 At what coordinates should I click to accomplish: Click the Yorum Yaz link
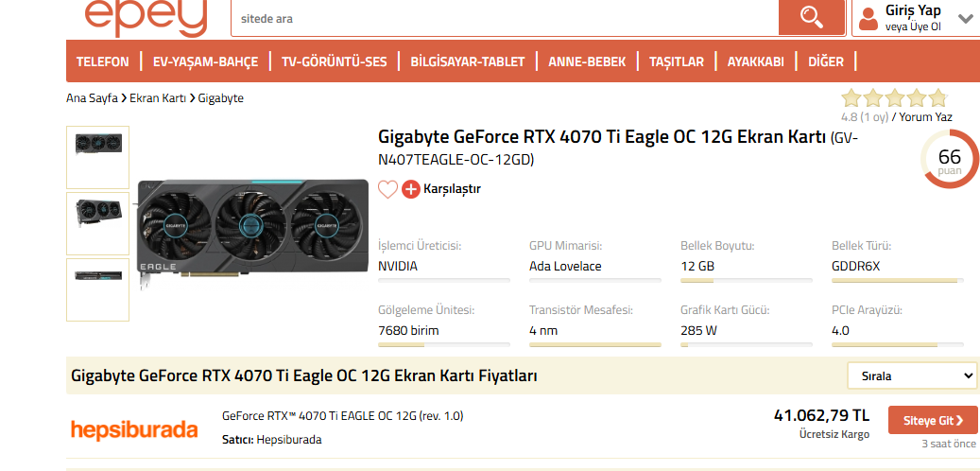click(x=930, y=117)
